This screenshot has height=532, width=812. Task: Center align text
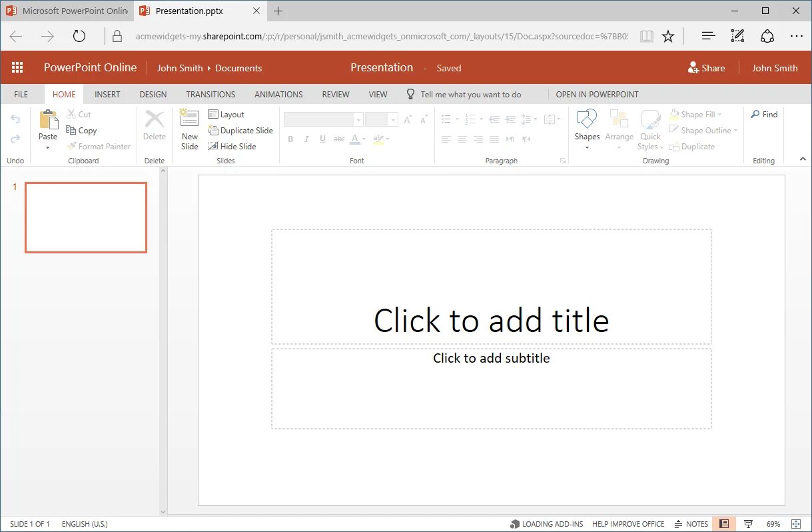point(462,139)
